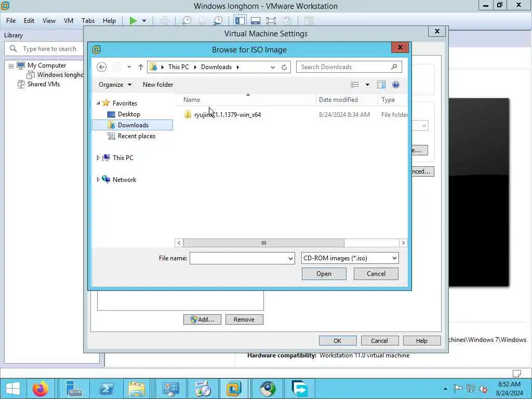This screenshot has height=399, width=532.
Task: Open PowerShell from the taskbar
Action: (107, 389)
